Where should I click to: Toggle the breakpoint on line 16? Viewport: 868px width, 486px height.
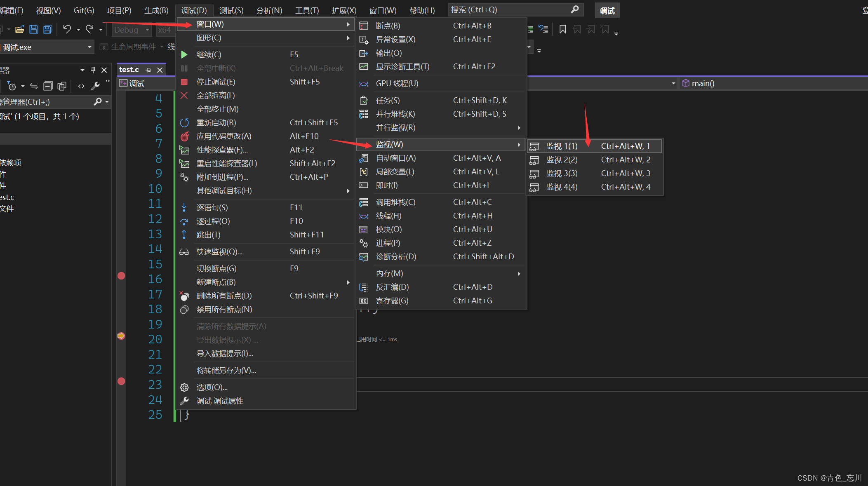(x=121, y=276)
